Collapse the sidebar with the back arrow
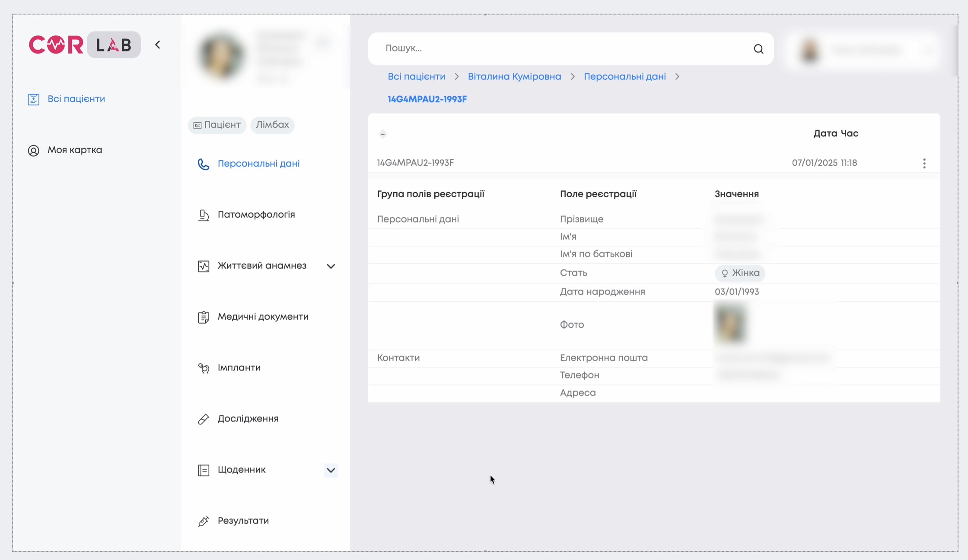Image resolution: width=968 pixels, height=560 pixels. click(158, 44)
